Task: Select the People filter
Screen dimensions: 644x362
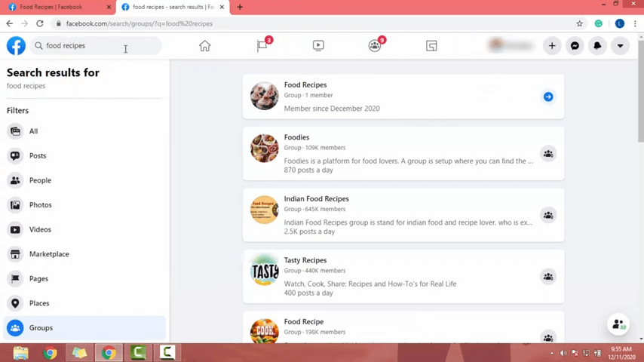Action: (x=84, y=180)
